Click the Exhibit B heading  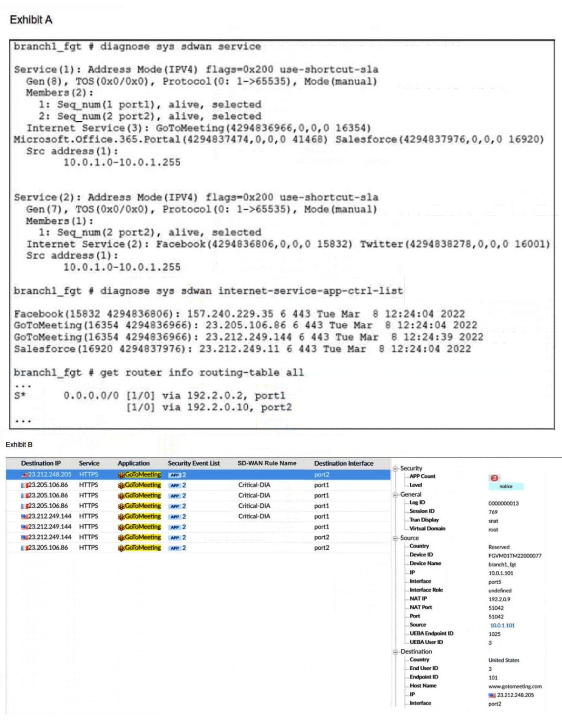[19, 445]
